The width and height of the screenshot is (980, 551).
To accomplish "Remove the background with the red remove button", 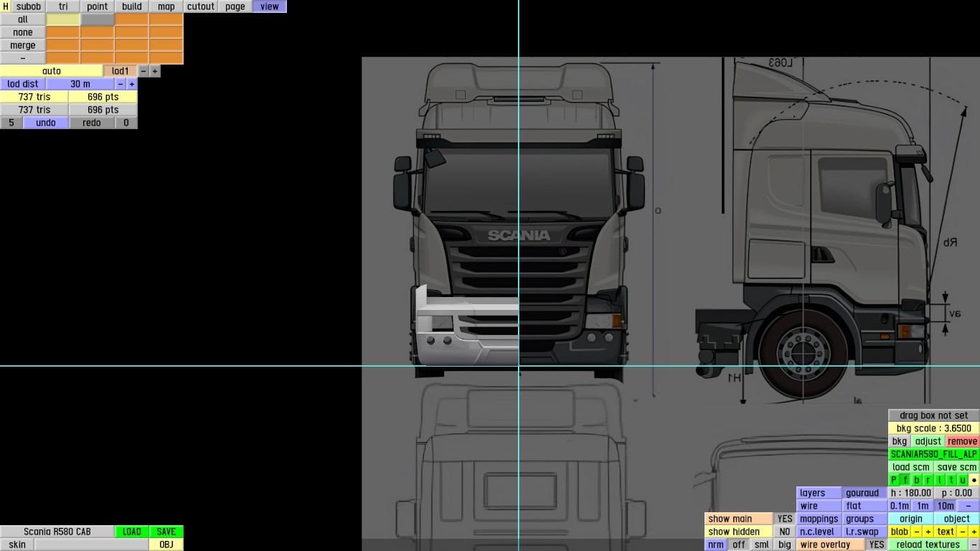I will 963,441.
